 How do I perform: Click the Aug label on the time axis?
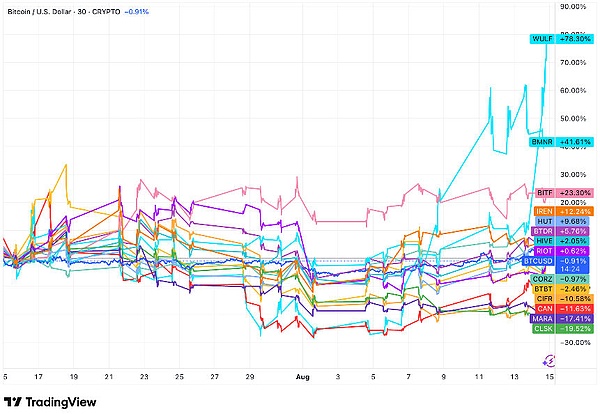tap(302, 377)
